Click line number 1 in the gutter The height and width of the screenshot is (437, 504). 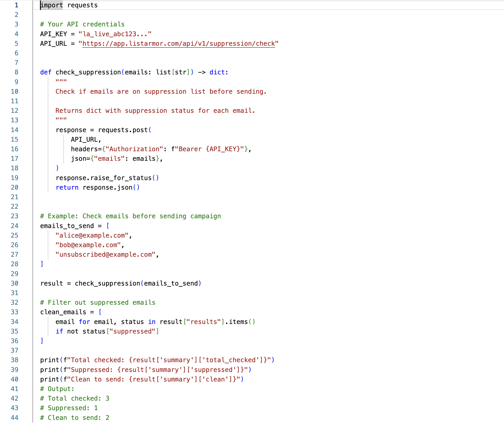[16, 5]
